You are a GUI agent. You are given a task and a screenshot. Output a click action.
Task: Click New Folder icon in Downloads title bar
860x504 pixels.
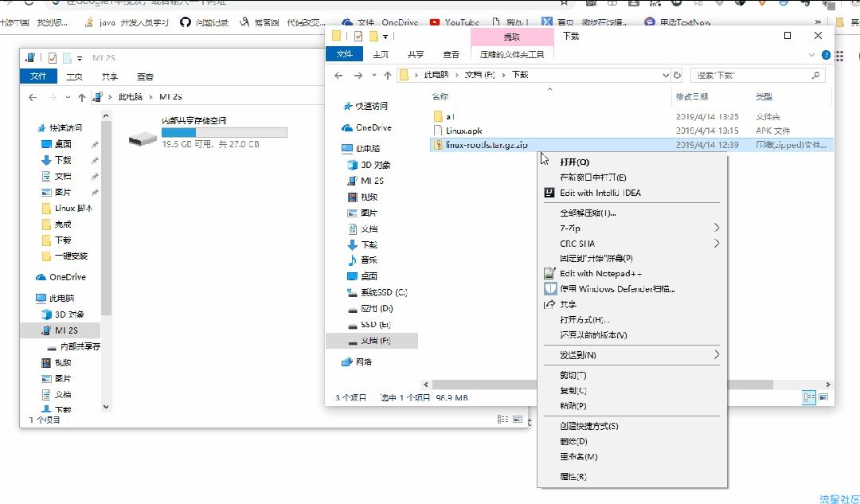click(373, 36)
